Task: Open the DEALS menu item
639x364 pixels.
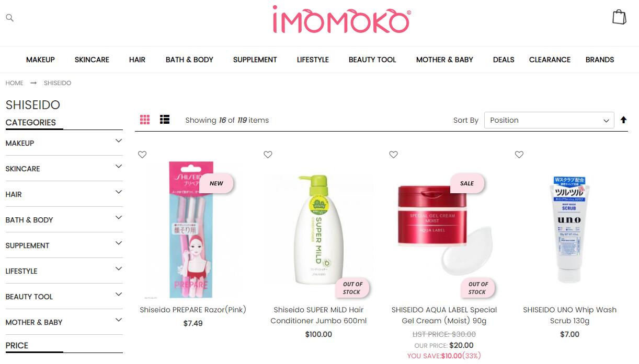Action: click(504, 60)
